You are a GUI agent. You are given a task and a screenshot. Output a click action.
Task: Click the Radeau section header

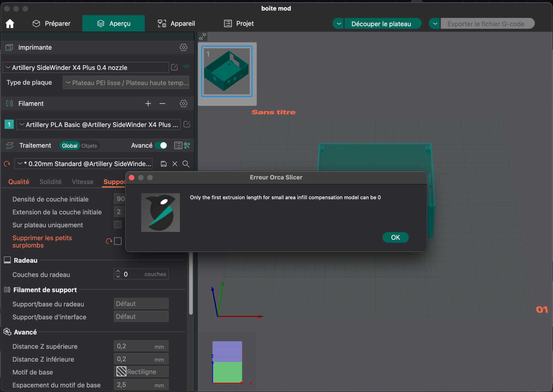(x=26, y=261)
